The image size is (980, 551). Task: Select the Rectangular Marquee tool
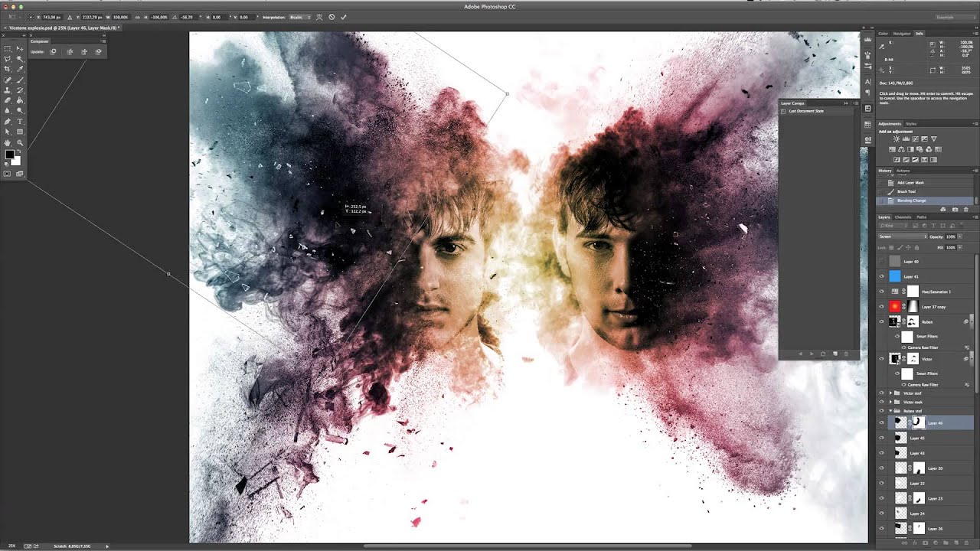pyautogui.click(x=8, y=48)
